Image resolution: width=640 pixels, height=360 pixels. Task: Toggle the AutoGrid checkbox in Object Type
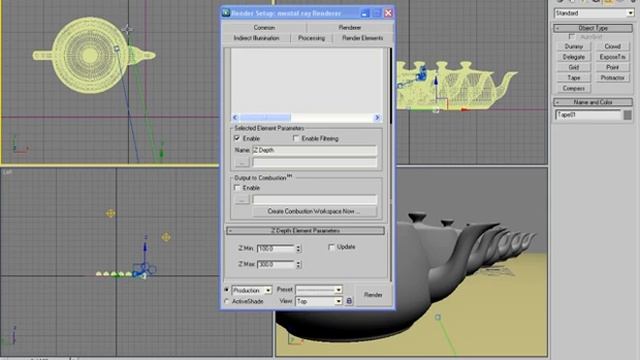coord(572,37)
